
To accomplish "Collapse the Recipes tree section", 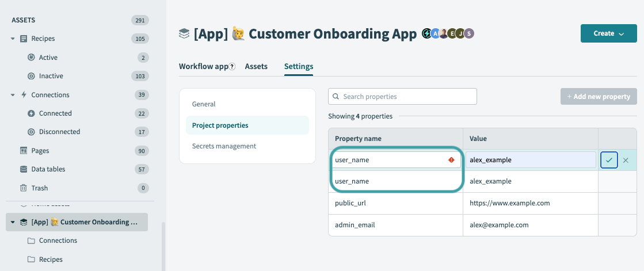I will [13, 39].
